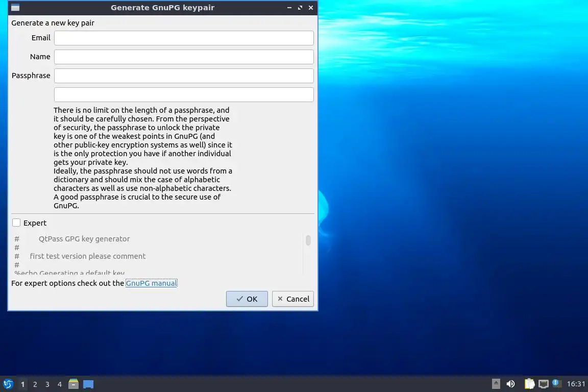Click the expert template scrollbar handle
This screenshot has width=588, height=392.
(308, 240)
